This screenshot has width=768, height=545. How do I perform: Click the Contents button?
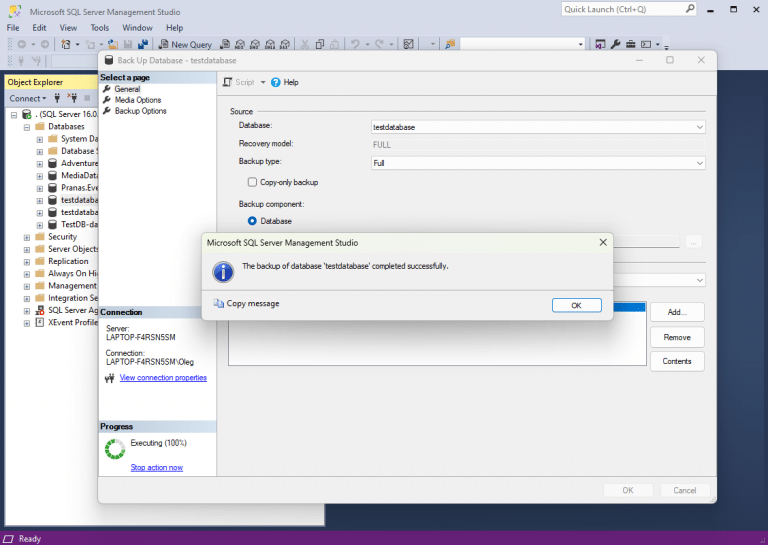coord(677,361)
